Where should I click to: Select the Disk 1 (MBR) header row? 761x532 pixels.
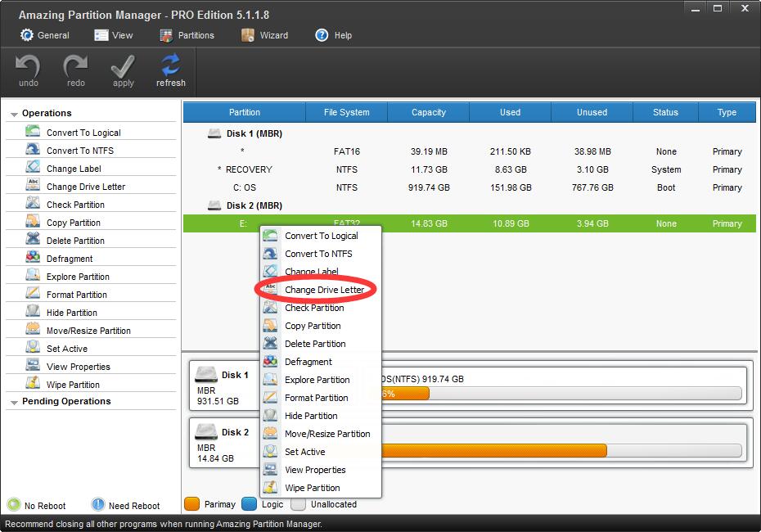pos(470,133)
